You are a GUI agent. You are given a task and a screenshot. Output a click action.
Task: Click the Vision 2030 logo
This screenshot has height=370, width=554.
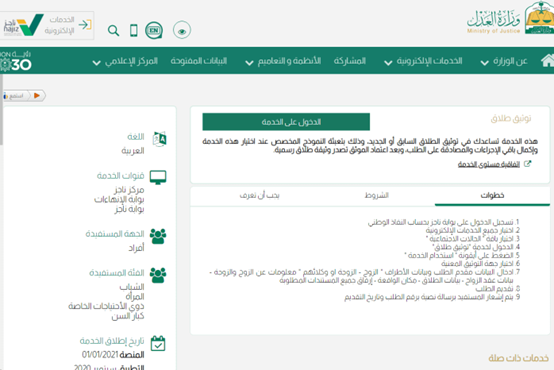point(16,61)
